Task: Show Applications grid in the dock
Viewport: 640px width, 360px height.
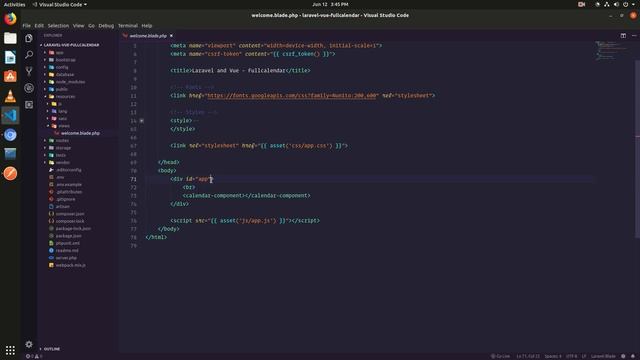Action: pos(10,350)
